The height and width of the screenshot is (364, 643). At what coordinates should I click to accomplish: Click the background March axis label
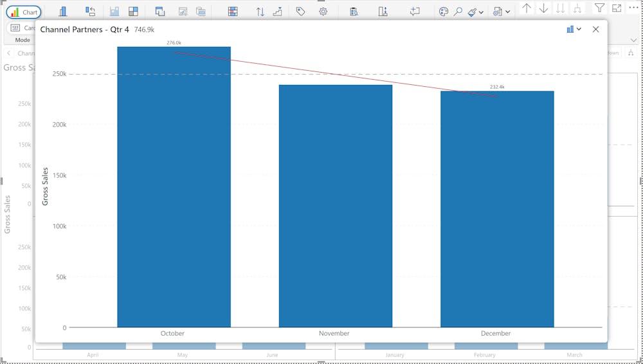pos(574,355)
